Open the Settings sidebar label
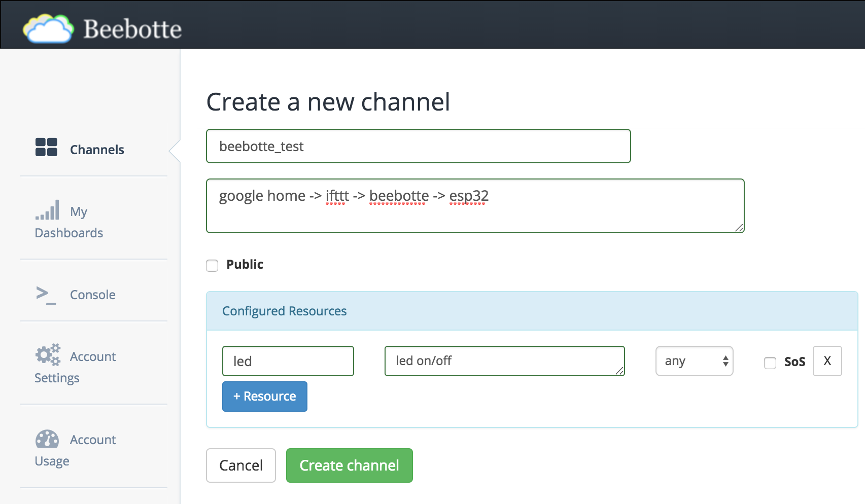This screenshot has width=865, height=504. (57, 378)
